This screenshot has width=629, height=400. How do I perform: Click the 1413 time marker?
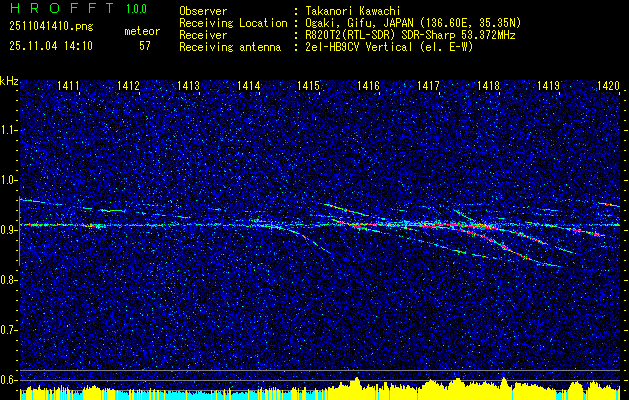pyautogui.click(x=189, y=85)
